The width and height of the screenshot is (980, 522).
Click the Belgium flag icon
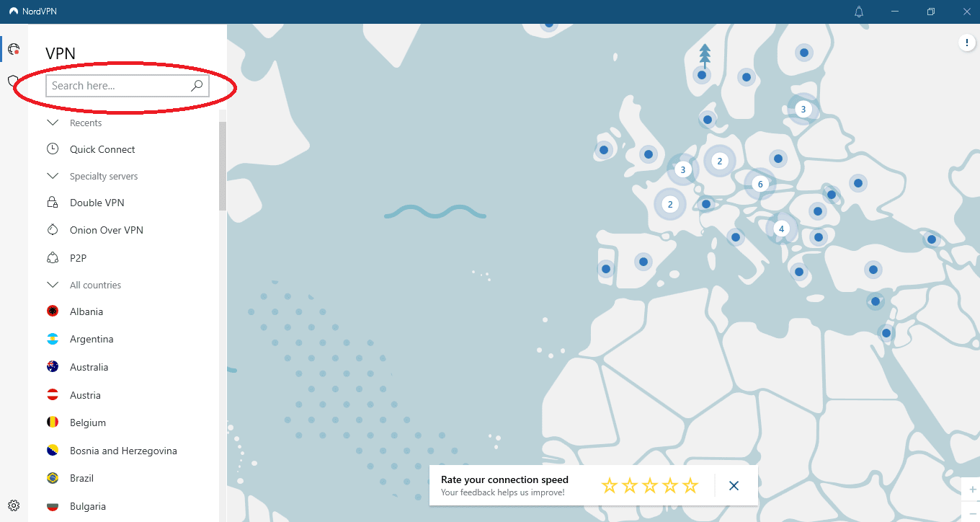coord(53,423)
